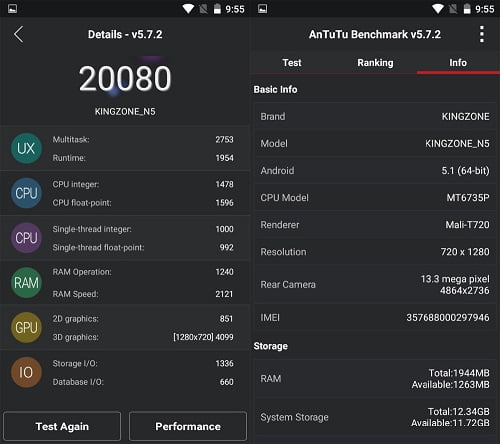This screenshot has width=500, height=444.
Task: Select the CPU integer score row
Action: (x=143, y=184)
